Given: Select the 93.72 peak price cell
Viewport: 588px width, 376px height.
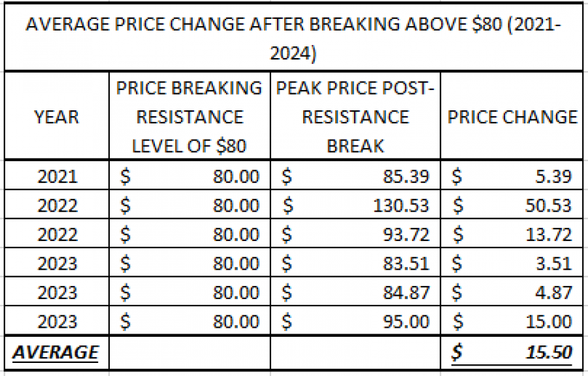Looking at the screenshot, I should (x=355, y=234).
